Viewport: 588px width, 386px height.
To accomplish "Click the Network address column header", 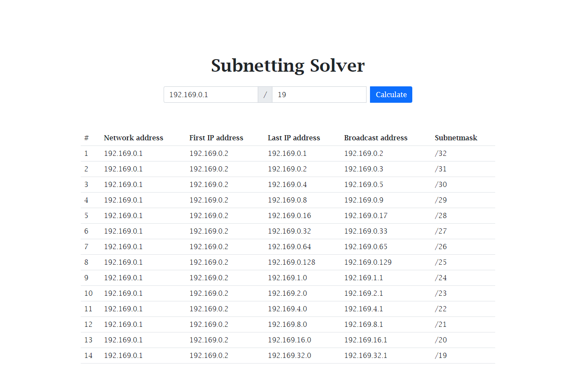I will click(x=133, y=138).
